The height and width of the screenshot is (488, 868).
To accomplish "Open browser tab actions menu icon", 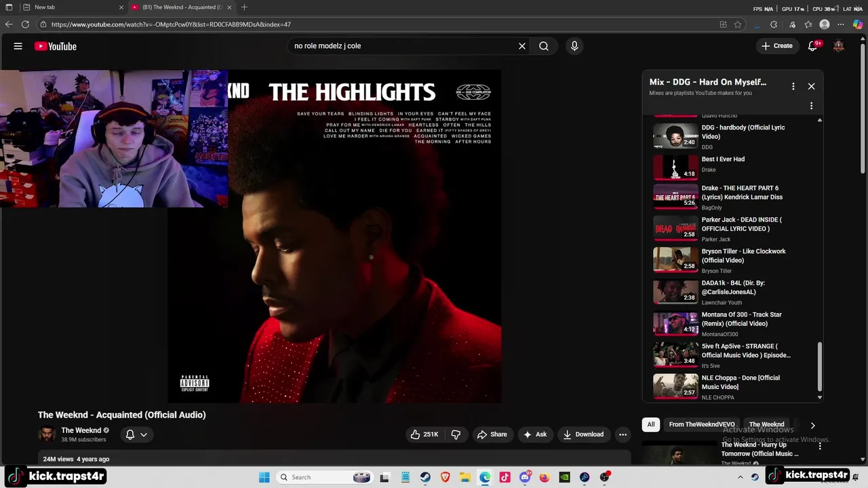I will point(9,7).
